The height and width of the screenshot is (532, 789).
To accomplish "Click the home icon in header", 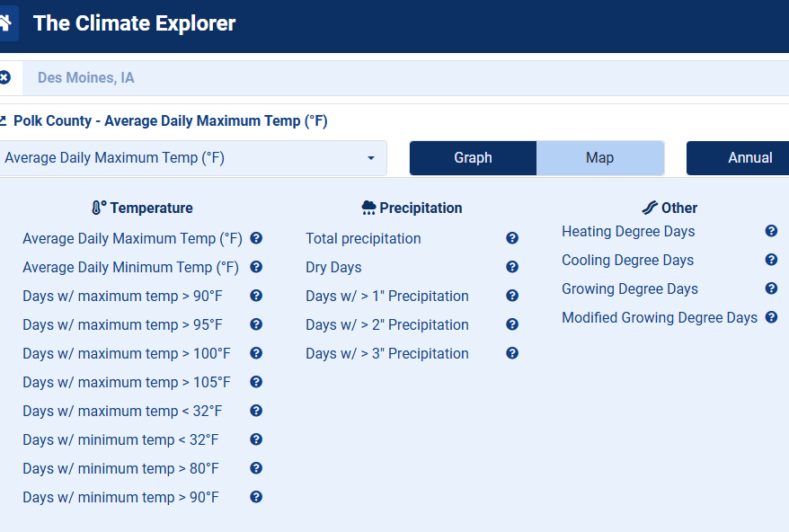I will [5, 23].
